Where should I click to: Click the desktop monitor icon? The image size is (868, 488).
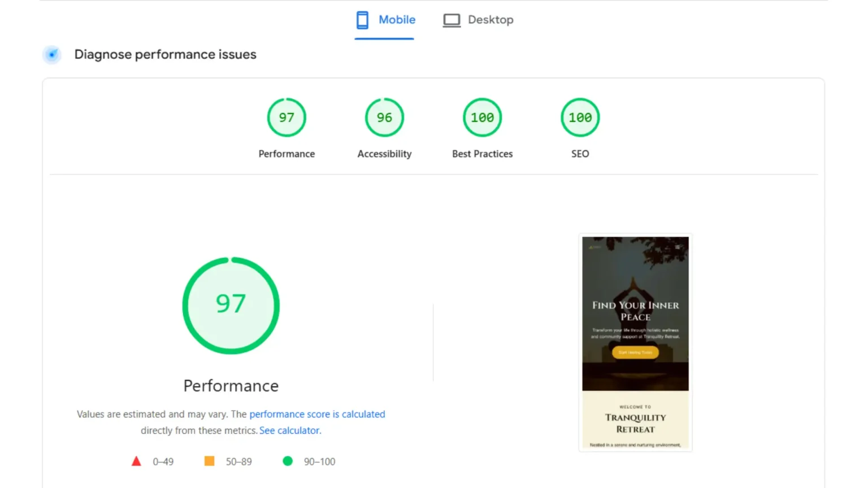click(452, 20)
